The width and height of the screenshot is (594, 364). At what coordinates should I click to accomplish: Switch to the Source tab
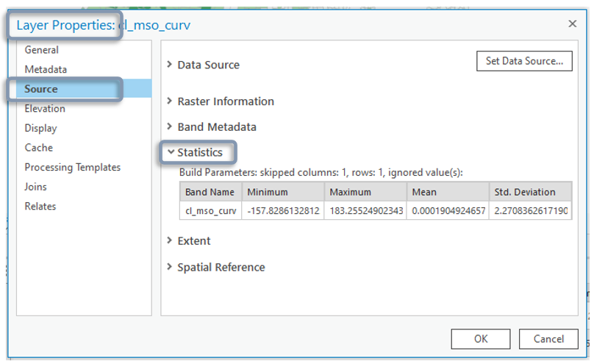tap(41, 89)
